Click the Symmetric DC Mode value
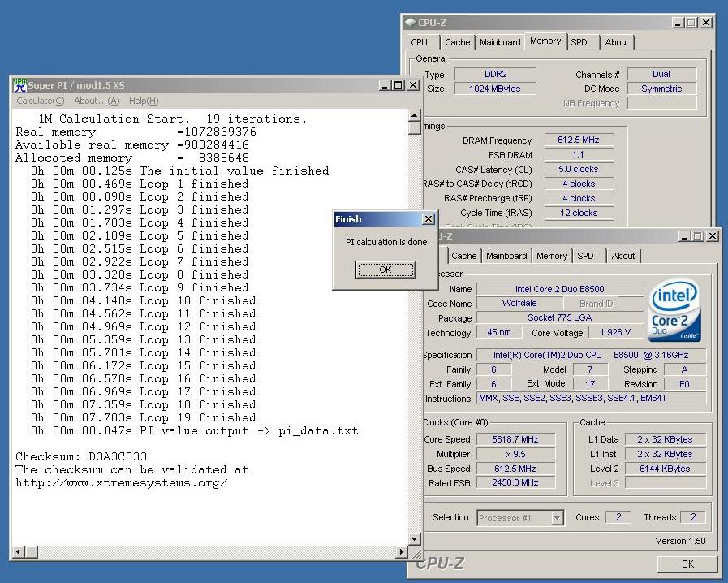728x583 pixels. (x=661, y=89)
